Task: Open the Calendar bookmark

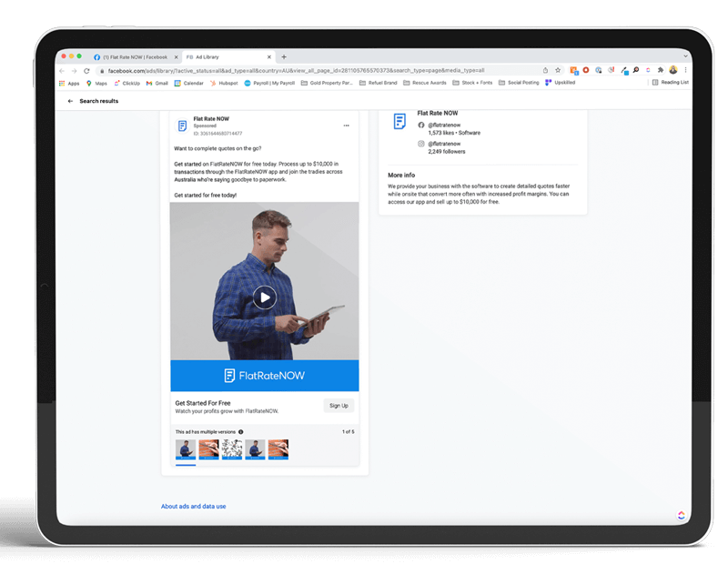Action: (x=189, y=83)
